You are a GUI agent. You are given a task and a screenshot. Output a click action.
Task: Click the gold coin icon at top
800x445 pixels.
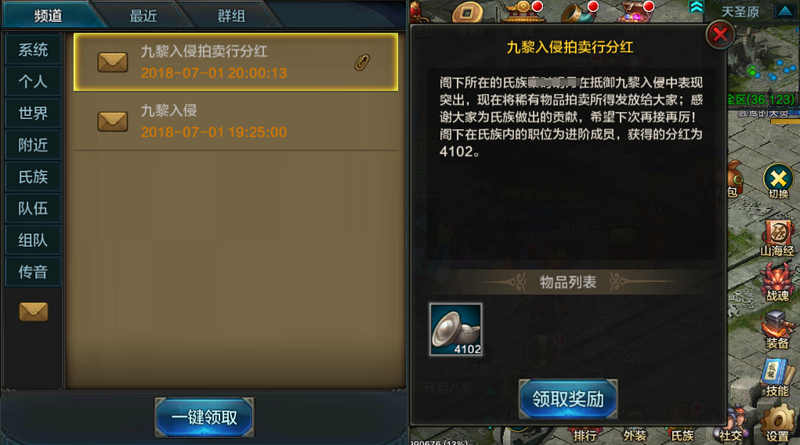tap(468, 12)
